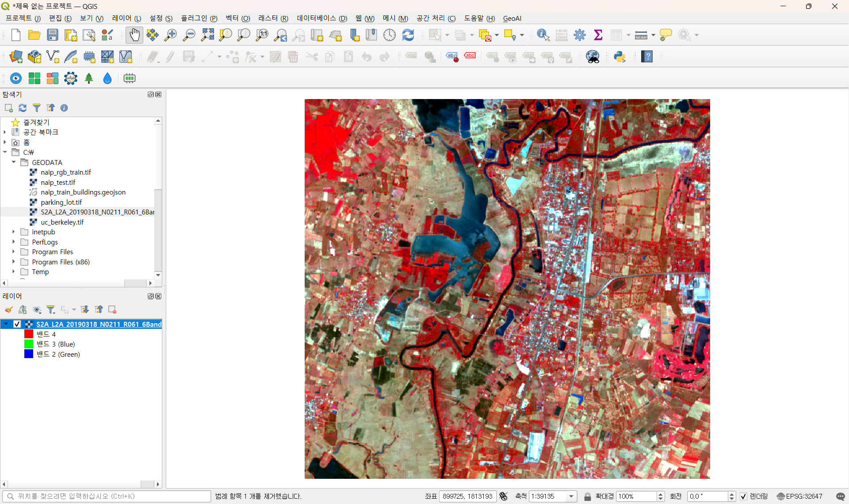Open the Identify Features tool

(x=543, y=35)
